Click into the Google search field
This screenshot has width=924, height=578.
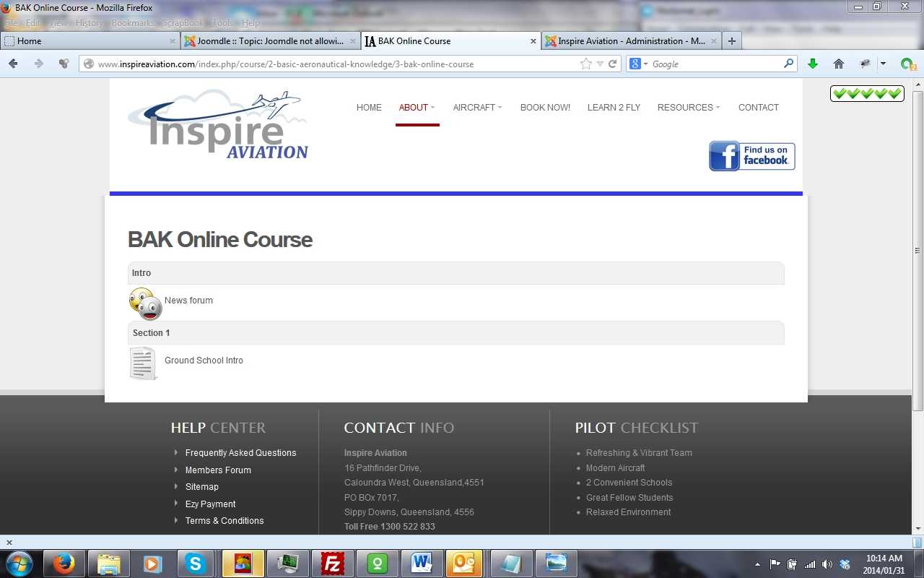click(715, 64)
